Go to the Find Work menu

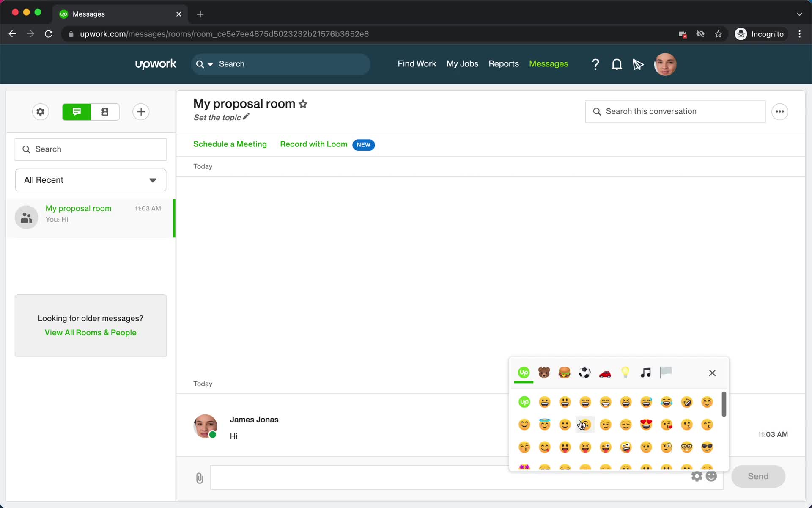417,64
